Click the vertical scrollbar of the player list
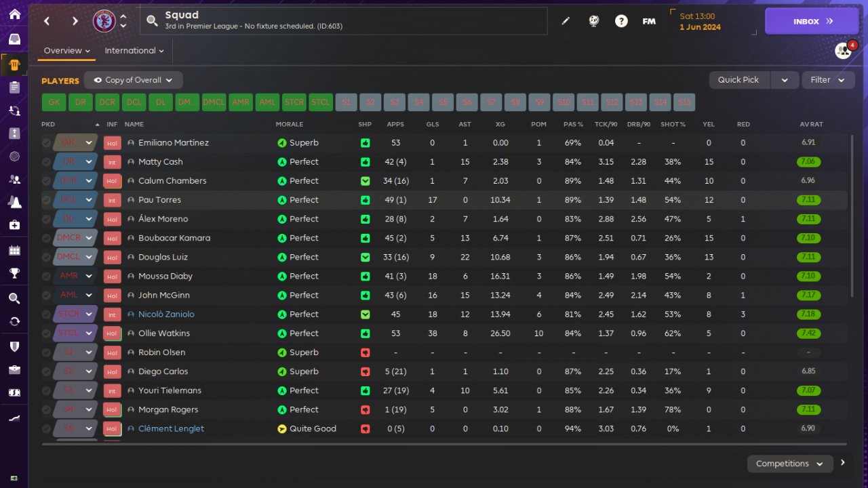This screenshot has width=868, height=488. 852,215
